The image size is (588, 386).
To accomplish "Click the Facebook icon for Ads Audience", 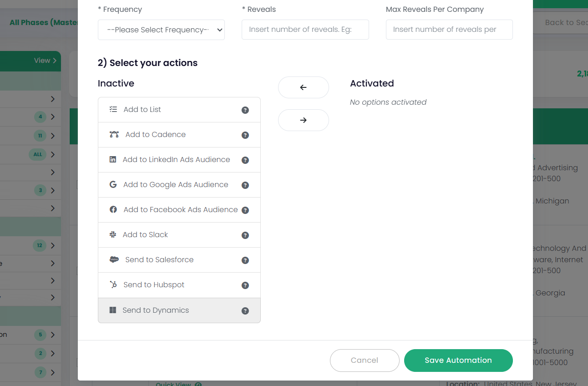I will click(113, 210).
